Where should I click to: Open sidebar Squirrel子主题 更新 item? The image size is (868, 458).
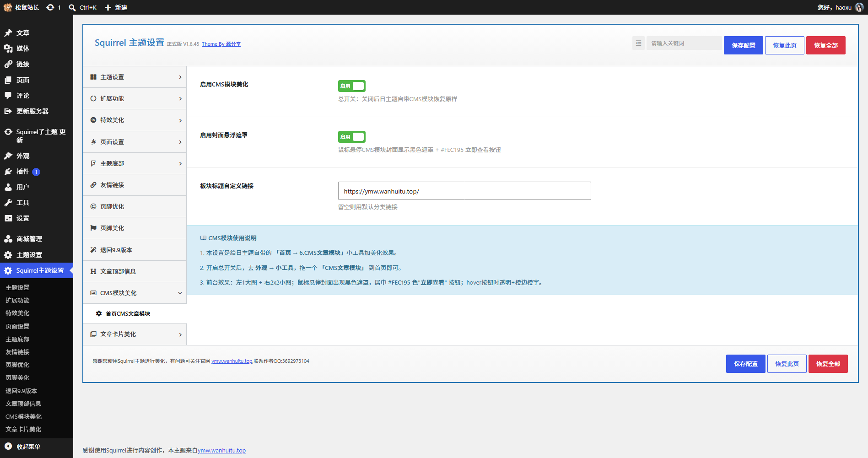[x=37, y=136]
